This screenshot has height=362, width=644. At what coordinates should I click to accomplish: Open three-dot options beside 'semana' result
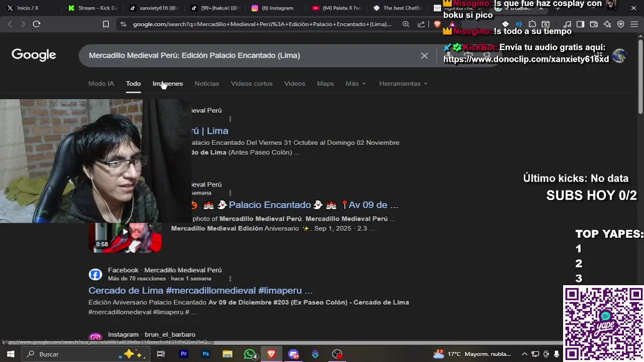230,193
